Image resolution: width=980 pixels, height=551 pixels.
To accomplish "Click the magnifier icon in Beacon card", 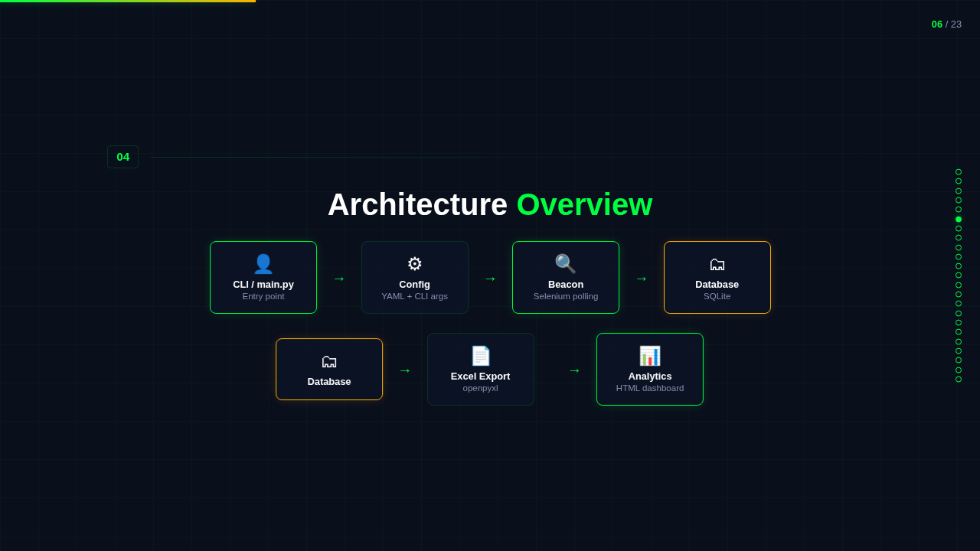I will coord(566,264).
